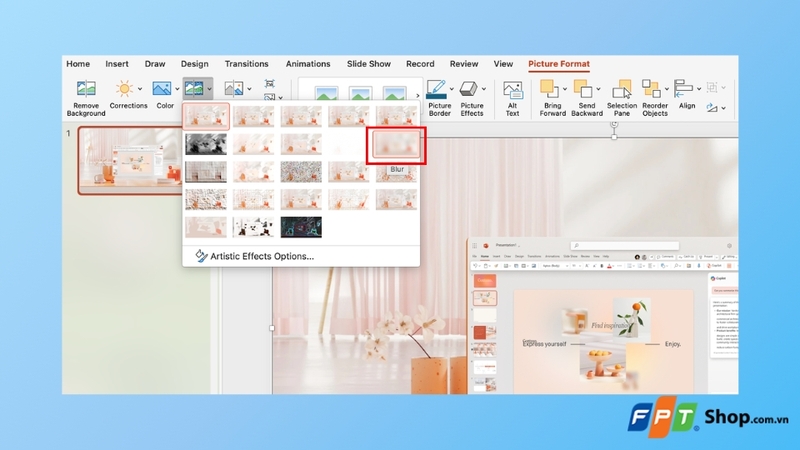Apply the speckled mosaic effect thumbnail
The width and height of the screenshot is (800, 450).
(301, 172)
